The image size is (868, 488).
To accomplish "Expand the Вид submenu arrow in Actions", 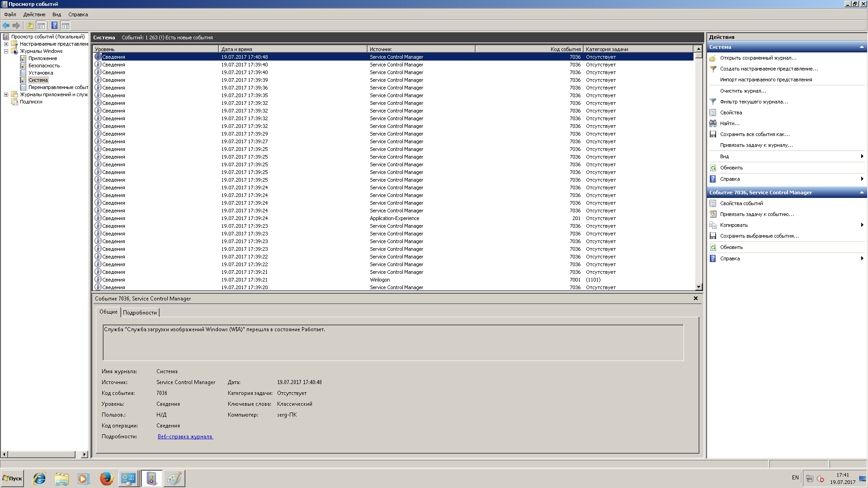I will [862, 156].
